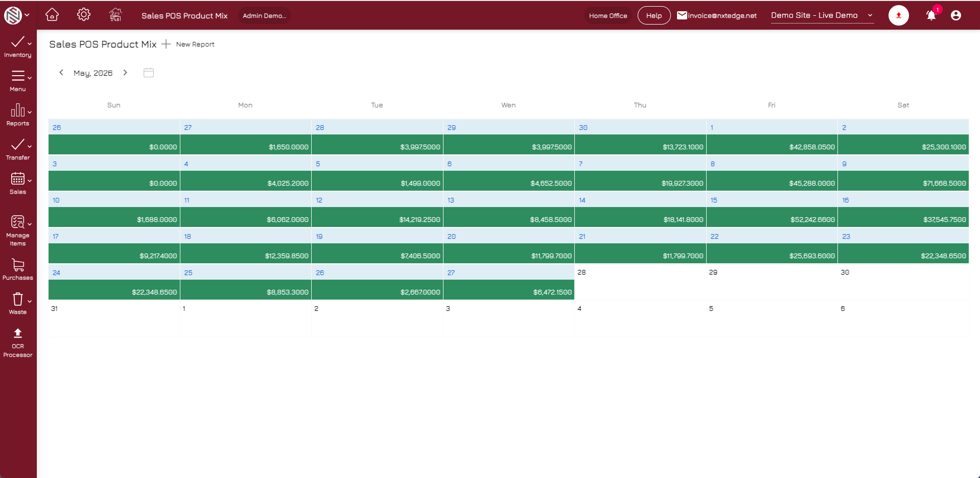
Task: Click the app logo in top-left corner
Action: tap(13, 15)
